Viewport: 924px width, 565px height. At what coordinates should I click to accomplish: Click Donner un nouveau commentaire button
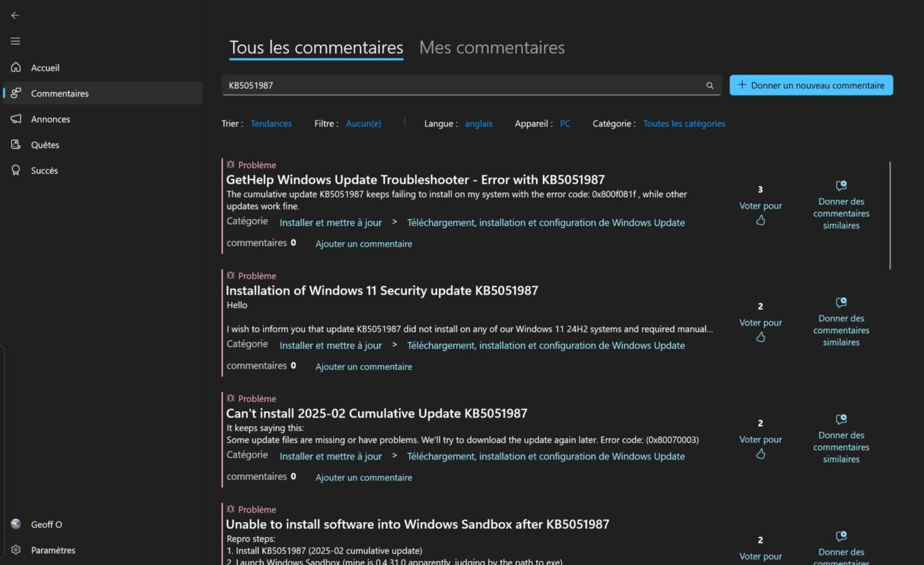click(811, 85)
